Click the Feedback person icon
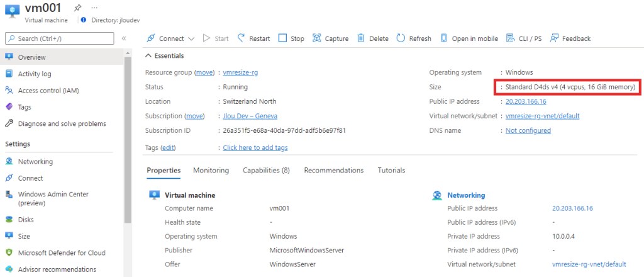 pyautogui.click(x=554, y=38)
